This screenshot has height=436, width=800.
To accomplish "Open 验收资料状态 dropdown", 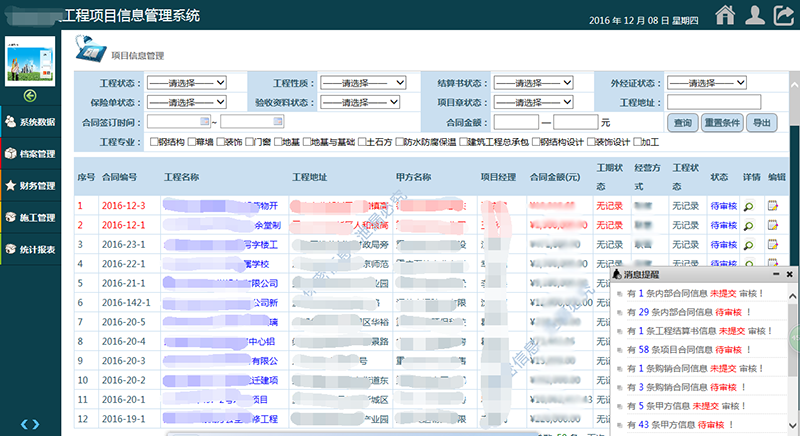I will 360,102.
